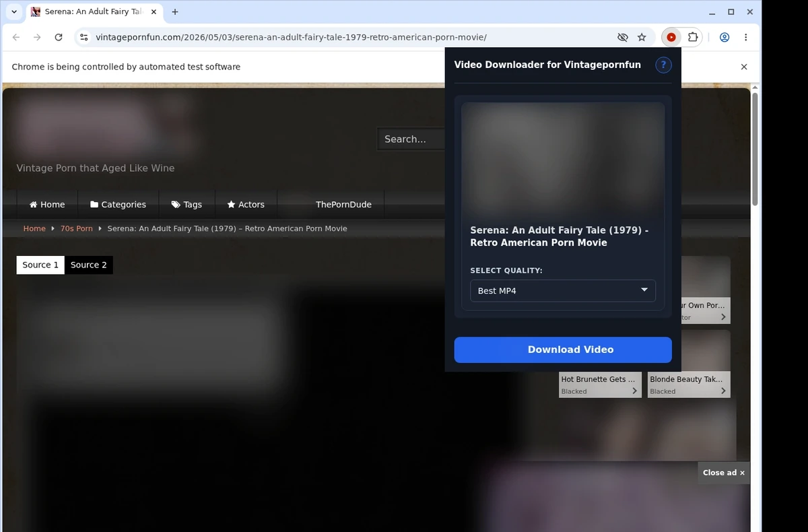Click the site Search field
808x532 pixels.
point(411,139)
